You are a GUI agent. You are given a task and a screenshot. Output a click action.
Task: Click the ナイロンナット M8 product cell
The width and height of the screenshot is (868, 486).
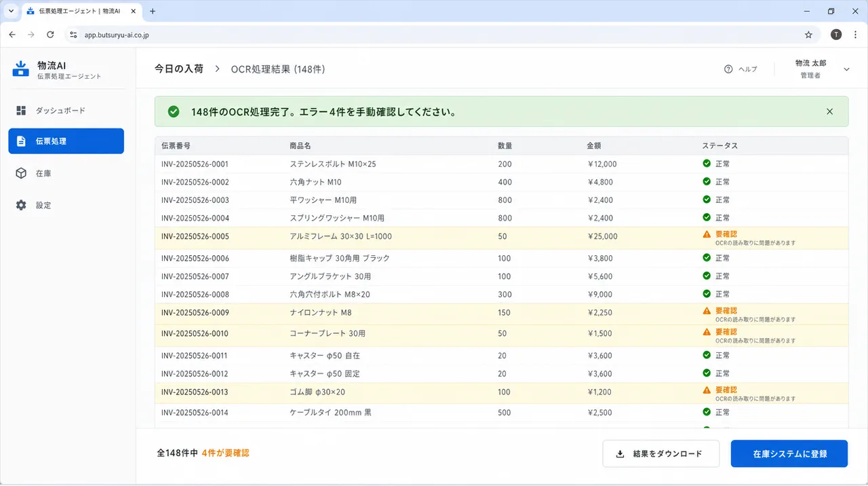coord(320,313)
